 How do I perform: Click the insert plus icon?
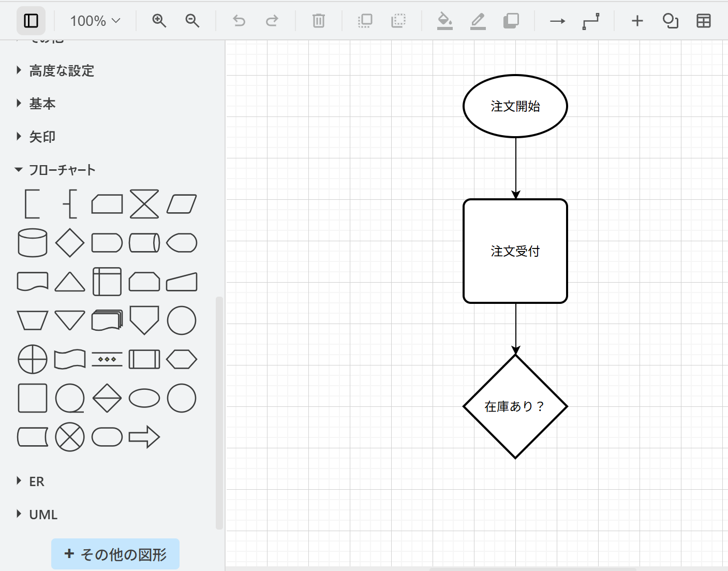637,21
